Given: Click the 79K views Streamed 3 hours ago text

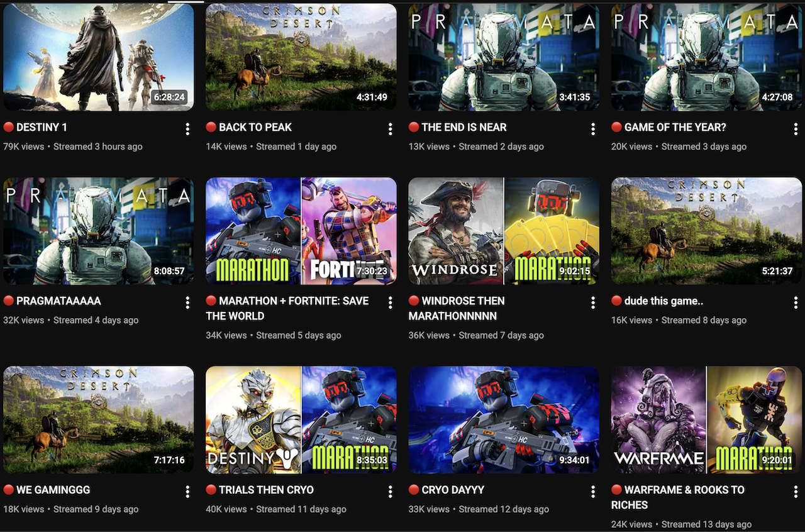Looking at the screenshot, I should pos(73,147).
